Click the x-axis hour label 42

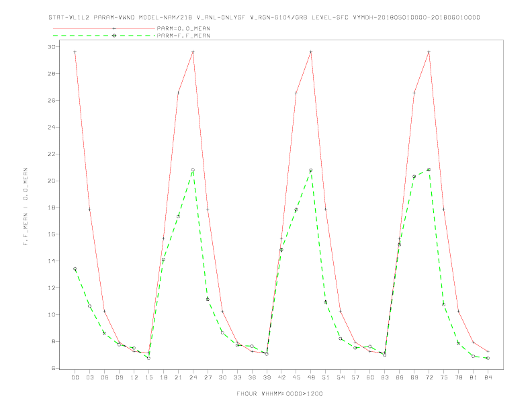[x=281, y=377]
